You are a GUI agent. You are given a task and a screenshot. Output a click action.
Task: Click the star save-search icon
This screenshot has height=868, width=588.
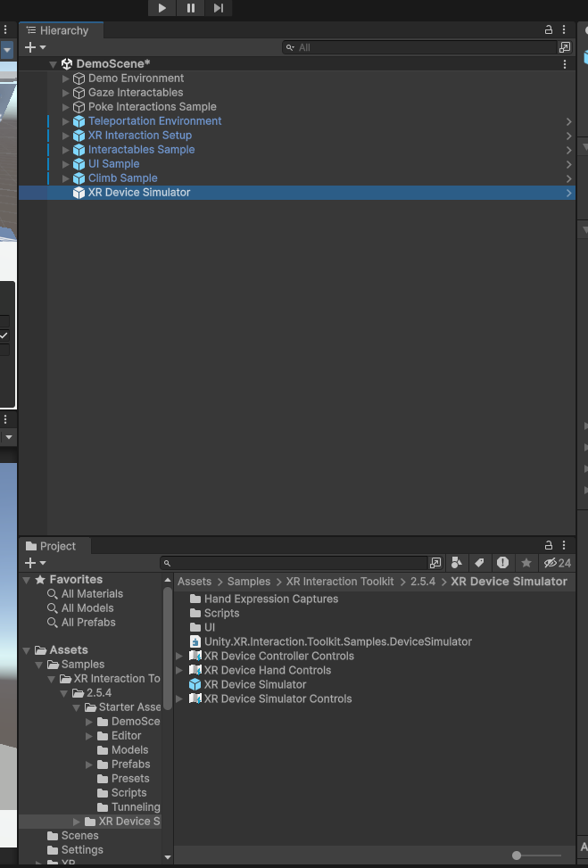pos(526,563)
